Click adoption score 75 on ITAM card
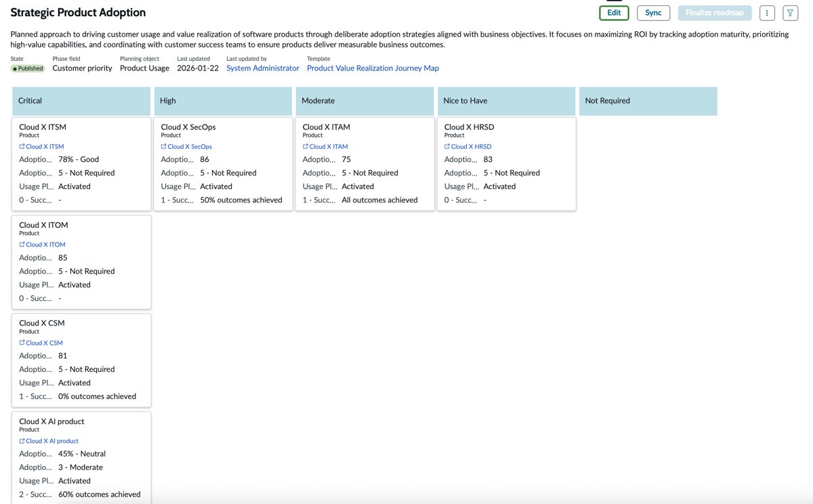813x504 pixels. click(346, 159)
